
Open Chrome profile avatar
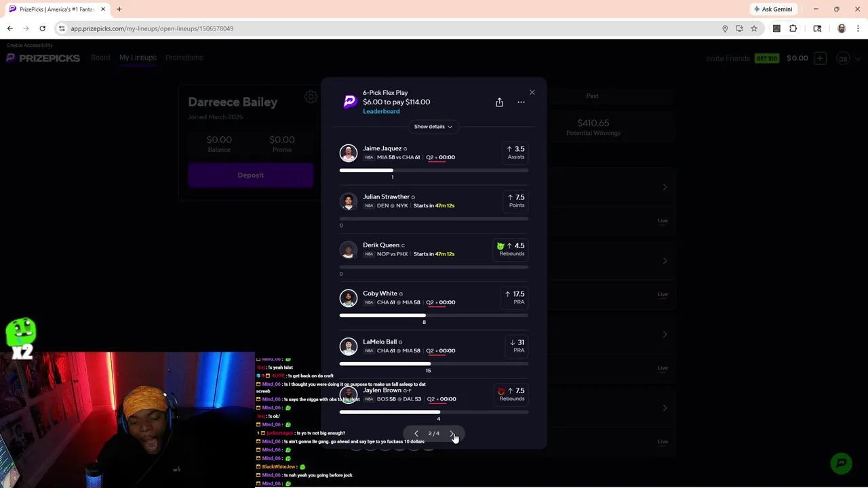(842, 28)
